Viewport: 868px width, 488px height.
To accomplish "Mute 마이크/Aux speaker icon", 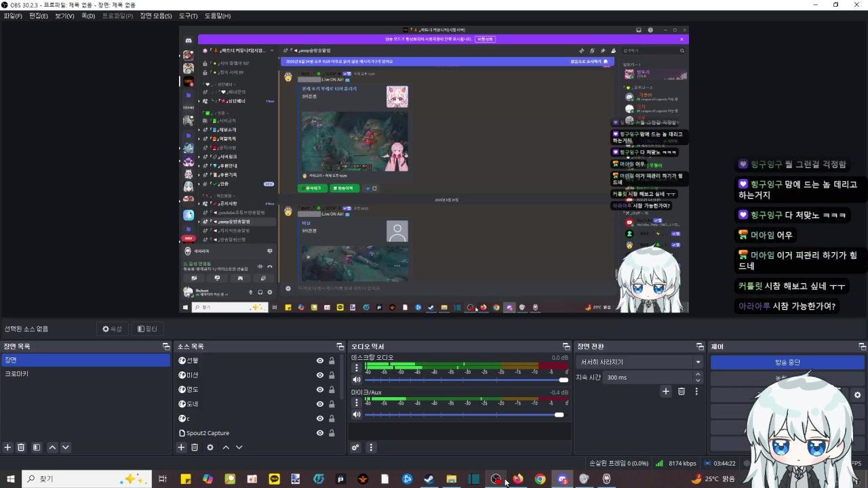I will (357, 414).
